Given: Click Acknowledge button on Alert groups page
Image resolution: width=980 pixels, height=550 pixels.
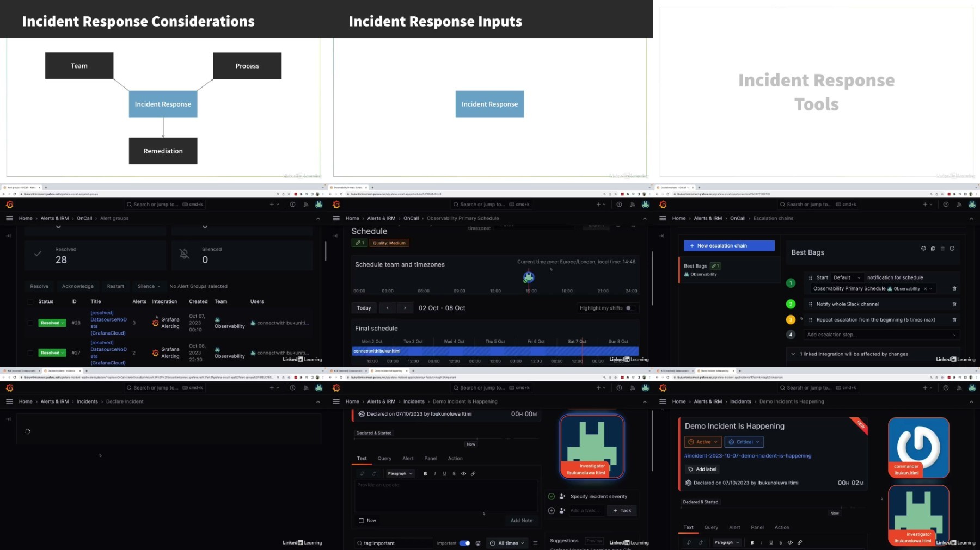Looking at the screenshot, I should click(78, 286).
